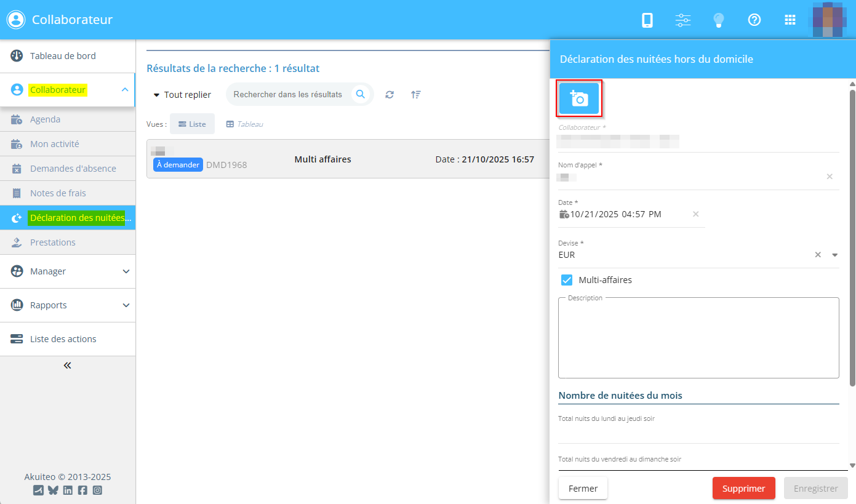Image resolution: width=856 pixels, height=504 pixels.
Task: Click the Fermer button
Action: [583, 489]
